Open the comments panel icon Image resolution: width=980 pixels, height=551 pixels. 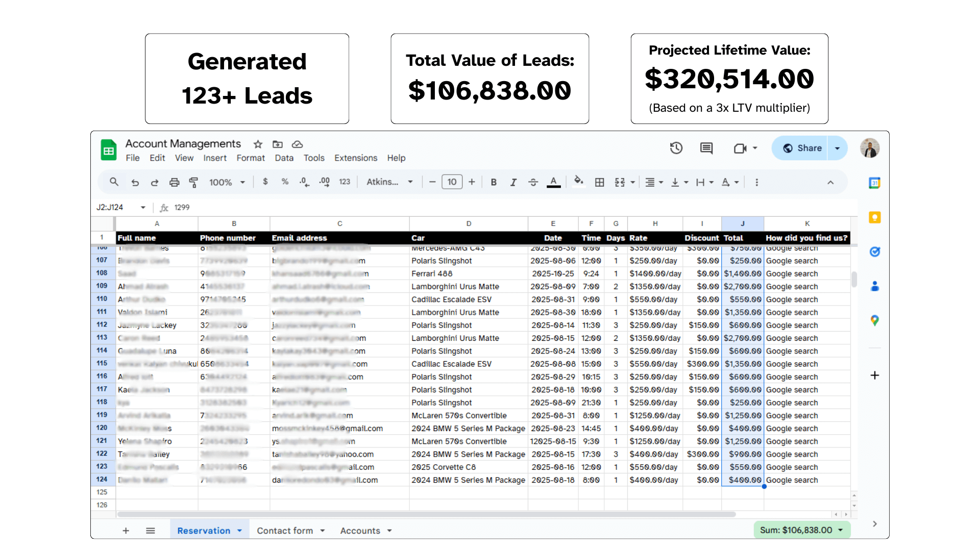[706, 148]
